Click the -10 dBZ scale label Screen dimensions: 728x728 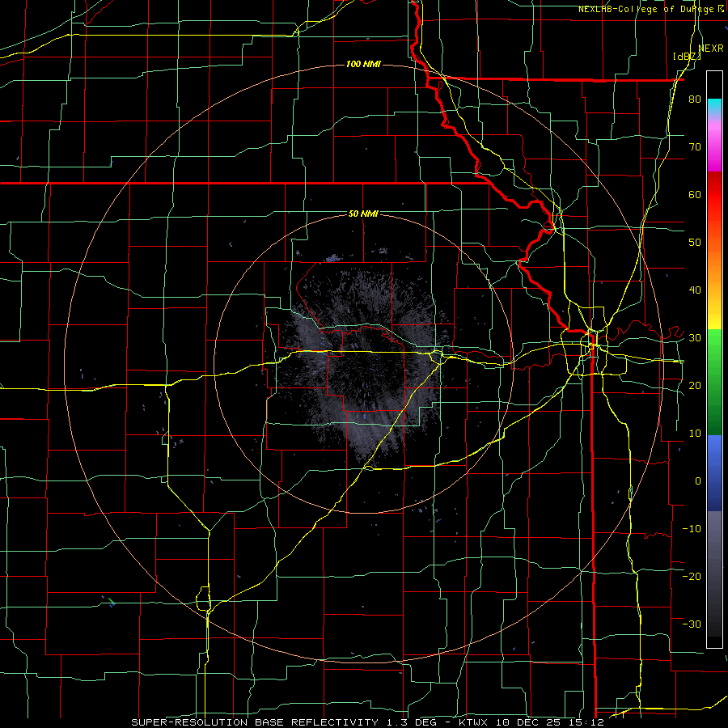(692, 528)
